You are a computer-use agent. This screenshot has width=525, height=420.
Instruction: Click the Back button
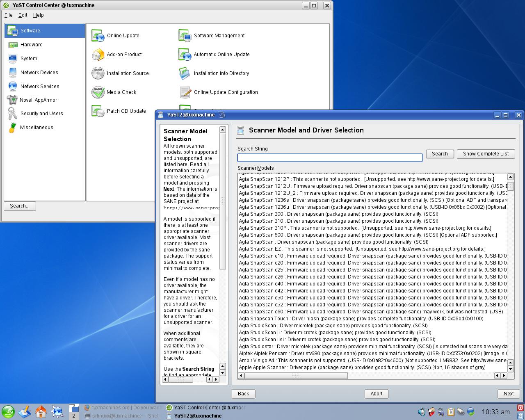(244, 394)
